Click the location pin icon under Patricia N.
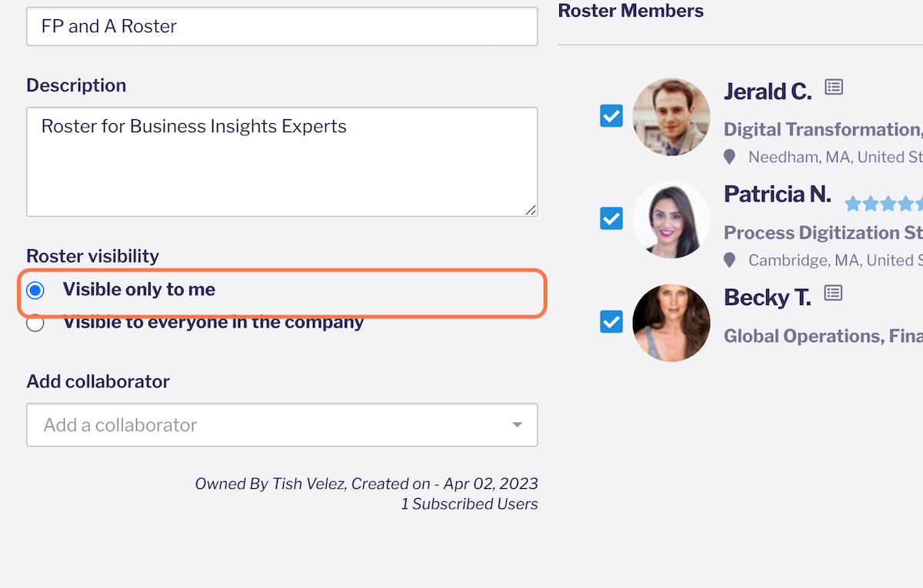This screenshot has width=923, height=588. pos(729,260)
